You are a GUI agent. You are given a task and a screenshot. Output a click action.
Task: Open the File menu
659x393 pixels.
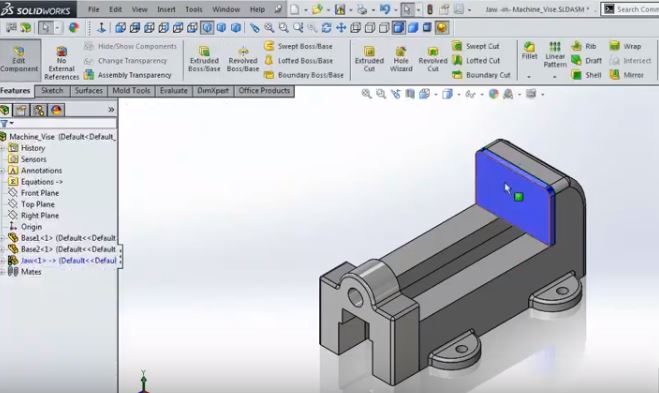93,9
